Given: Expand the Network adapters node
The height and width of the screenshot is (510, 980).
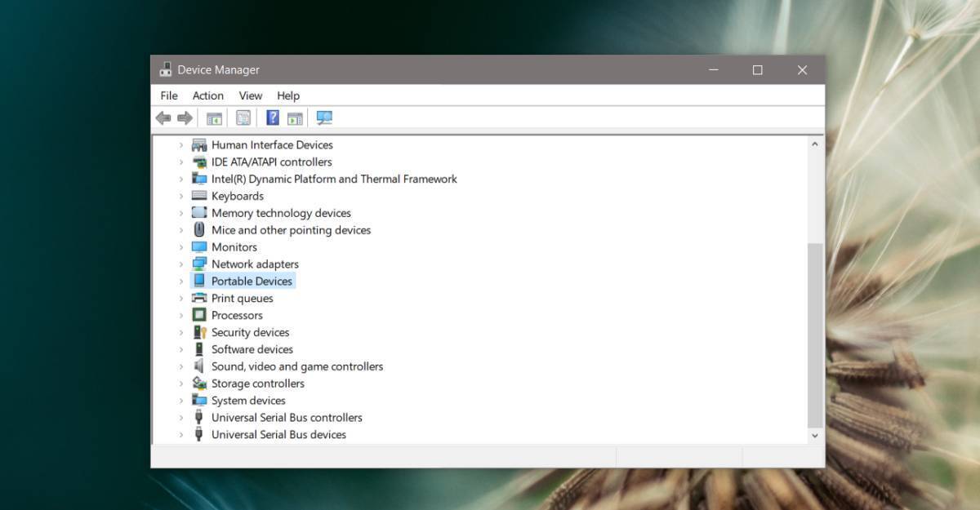Looking at the screenshot, I should pyautogui.click(x=181, y=264).
